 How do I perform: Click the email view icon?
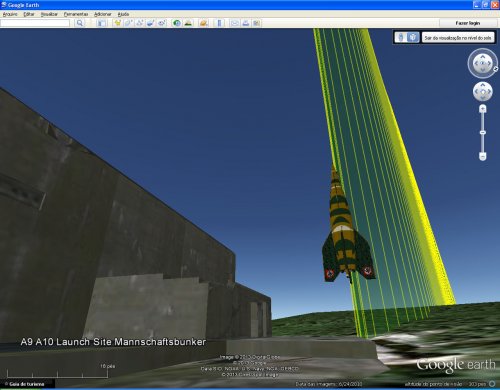pyautogui.click(x=235, y=23)
